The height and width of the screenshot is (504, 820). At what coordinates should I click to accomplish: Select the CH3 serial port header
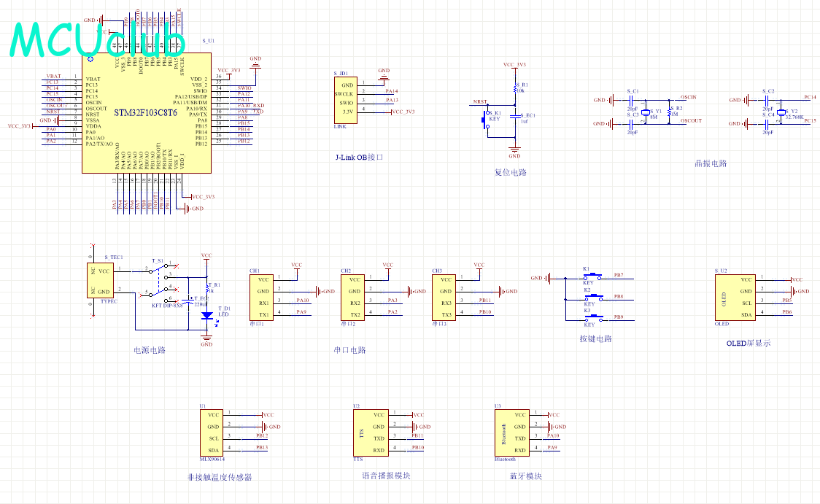pos(444,297)
